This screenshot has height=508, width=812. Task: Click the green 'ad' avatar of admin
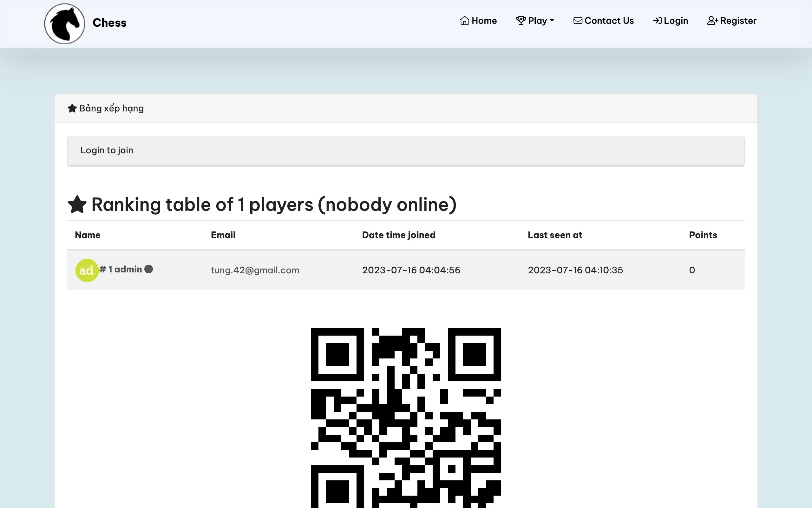(x=87, y=270)
